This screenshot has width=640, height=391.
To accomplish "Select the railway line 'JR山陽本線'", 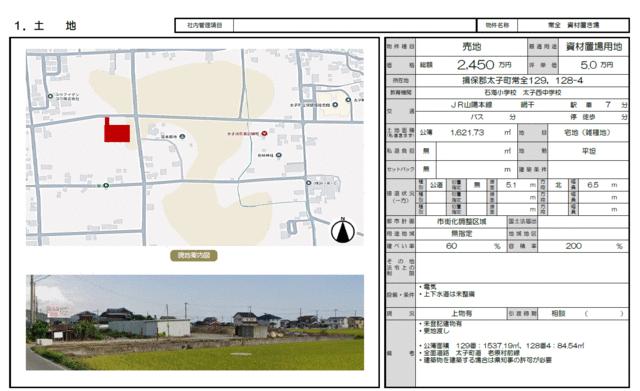I will [471, 105].
